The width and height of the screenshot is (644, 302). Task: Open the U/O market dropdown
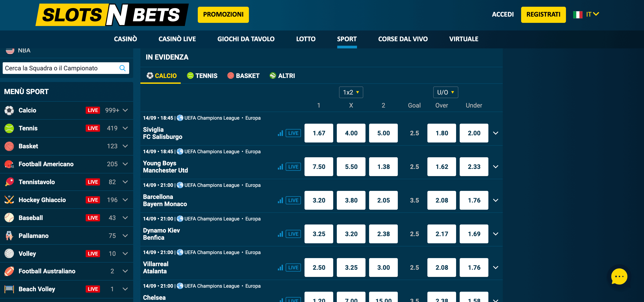click(x=445, y=92)
